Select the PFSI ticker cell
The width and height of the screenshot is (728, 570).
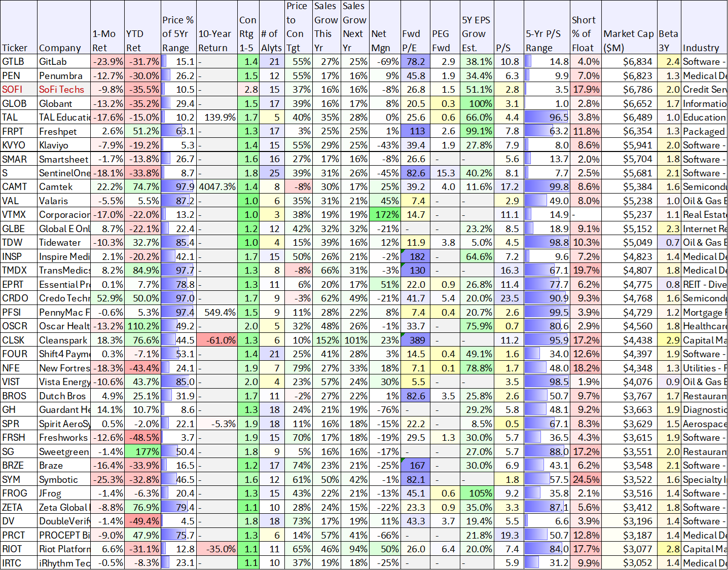tap(19, 313)
